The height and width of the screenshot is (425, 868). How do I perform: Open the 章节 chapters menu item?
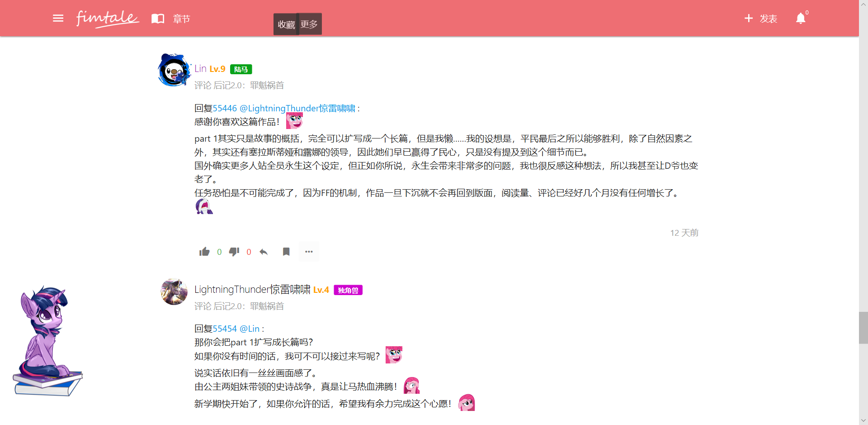click(181, 19)
